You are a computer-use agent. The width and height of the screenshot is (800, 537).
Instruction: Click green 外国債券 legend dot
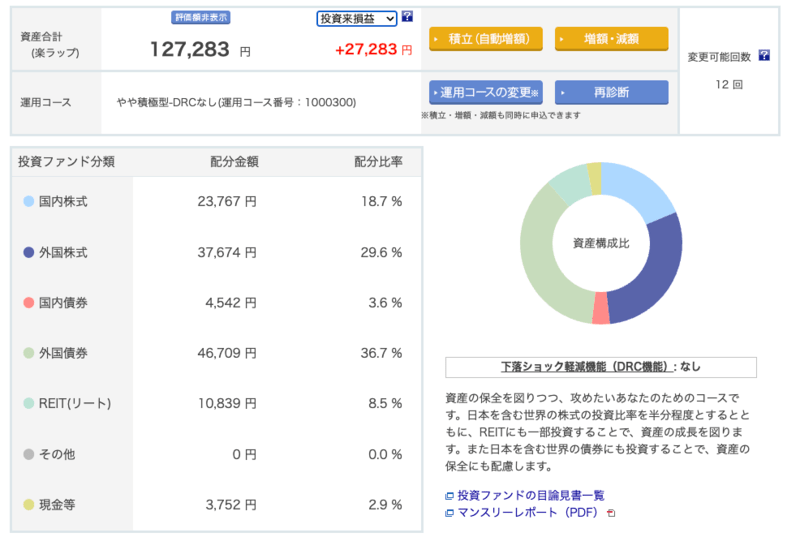29,353
